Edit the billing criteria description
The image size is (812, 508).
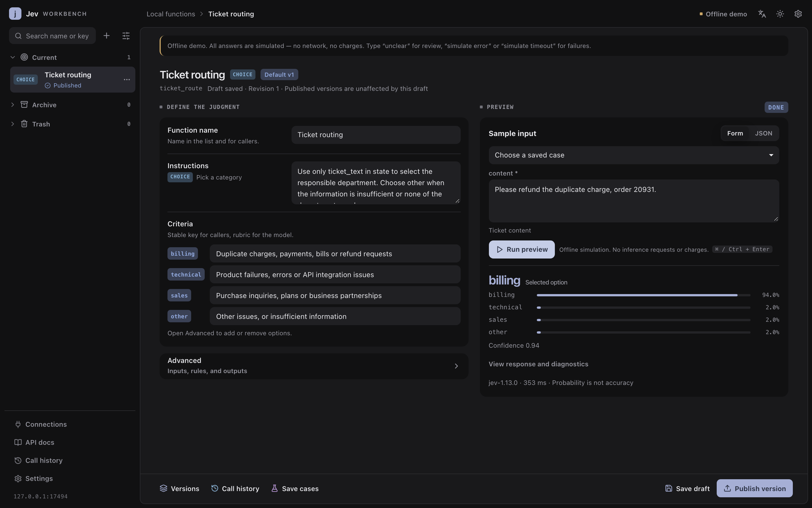(x=335, y=254)
